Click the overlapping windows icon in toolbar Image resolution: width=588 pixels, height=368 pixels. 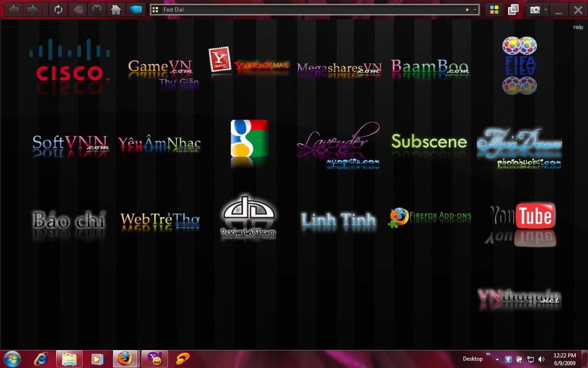tap(513, 10)
